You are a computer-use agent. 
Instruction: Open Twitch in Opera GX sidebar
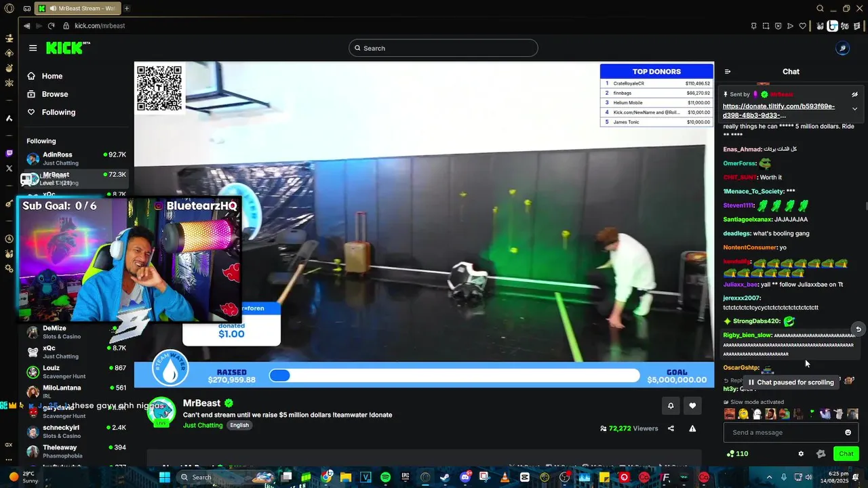click(9, 154)
